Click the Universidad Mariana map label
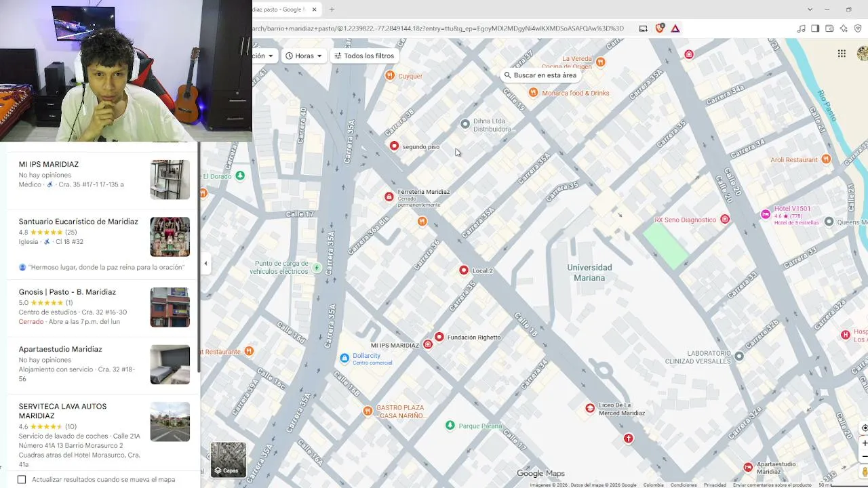 pos(589,272)
